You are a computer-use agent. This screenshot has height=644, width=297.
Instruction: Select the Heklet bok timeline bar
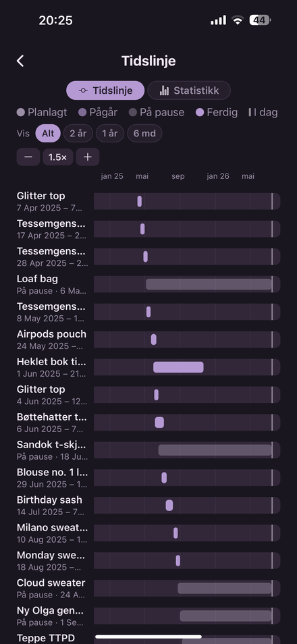coord(178,367)
